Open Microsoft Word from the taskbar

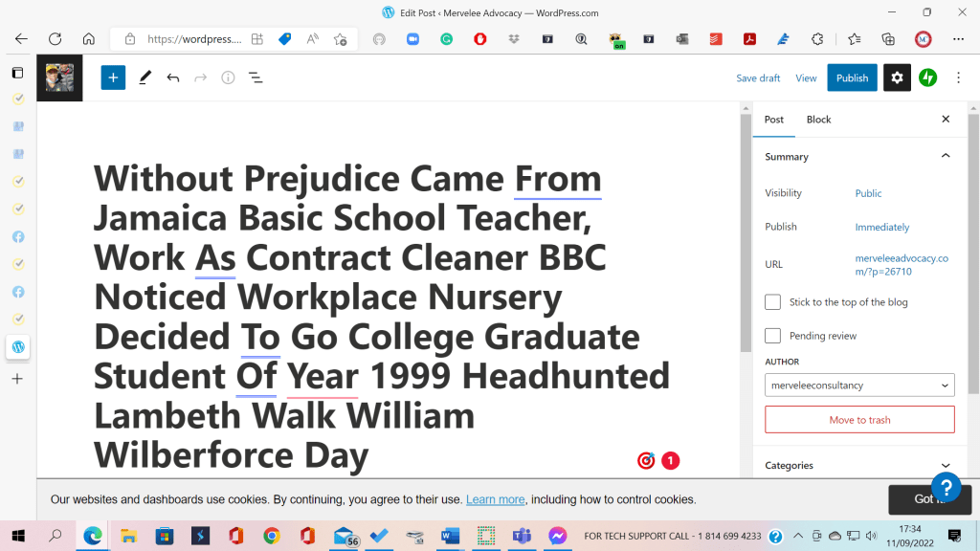(x=450, y=536)
